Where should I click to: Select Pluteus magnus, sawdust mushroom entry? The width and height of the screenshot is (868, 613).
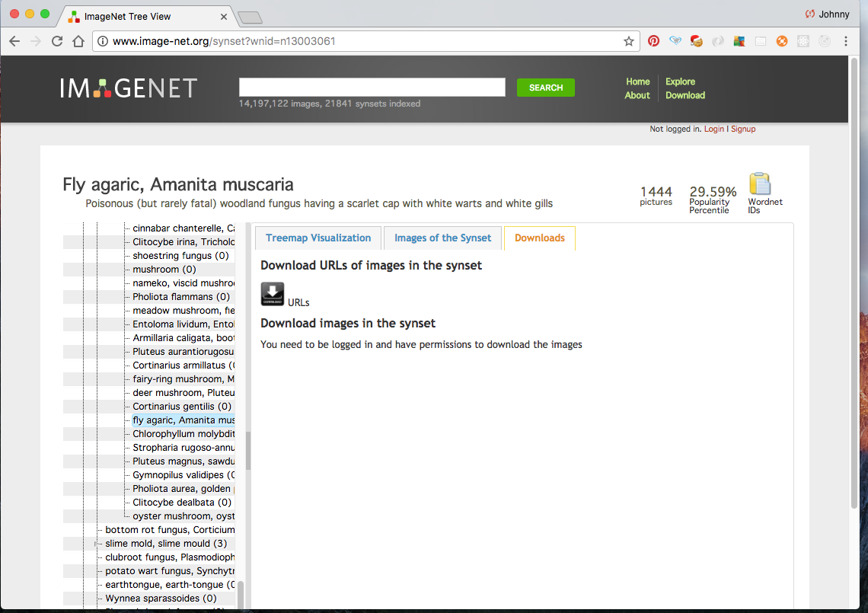[183, 461]
